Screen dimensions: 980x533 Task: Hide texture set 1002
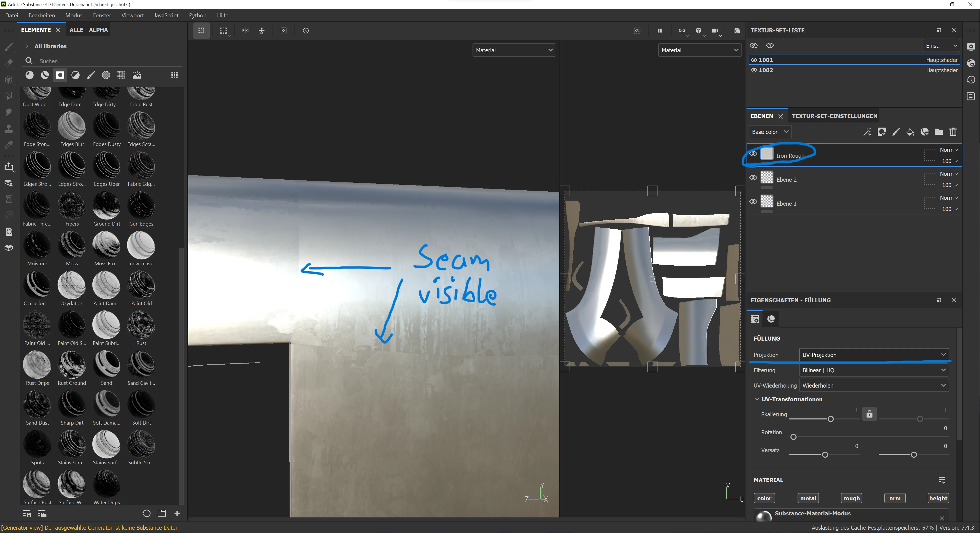pos(754,70)
